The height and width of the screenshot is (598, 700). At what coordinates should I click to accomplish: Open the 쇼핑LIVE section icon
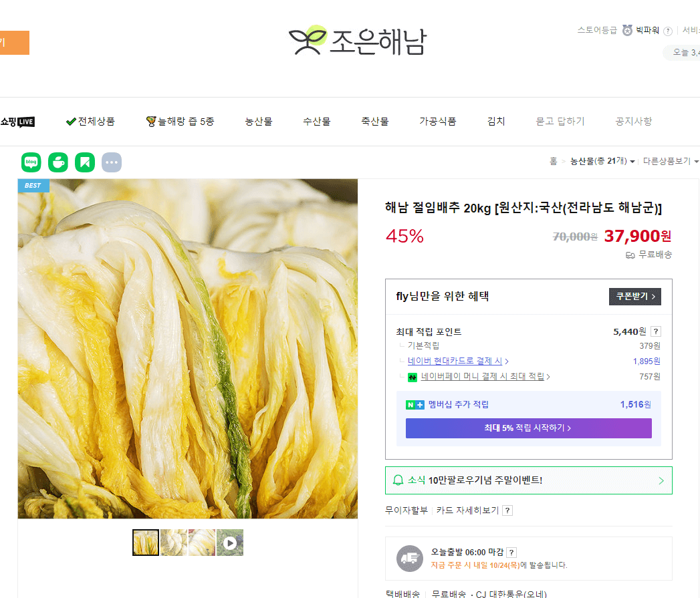click(x=18, y=121)
